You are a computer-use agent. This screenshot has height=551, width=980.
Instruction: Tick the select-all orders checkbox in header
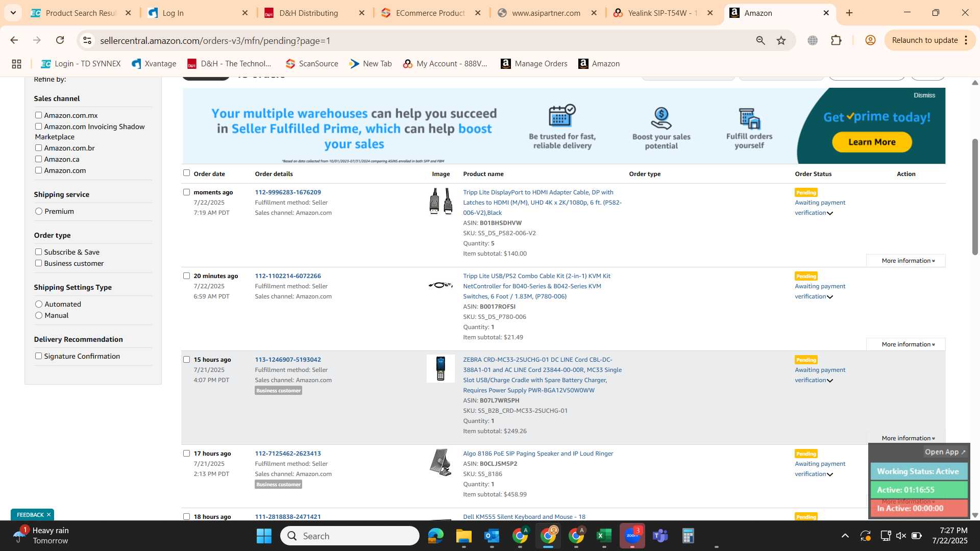tap(186, 173)
